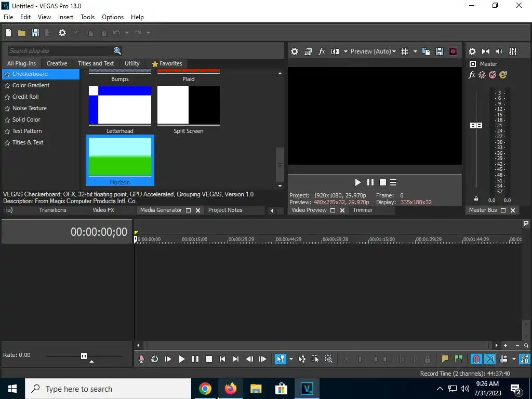
Task: Open Mixing Console from Master Bus toolbar
Action: (x=513, y=51)
